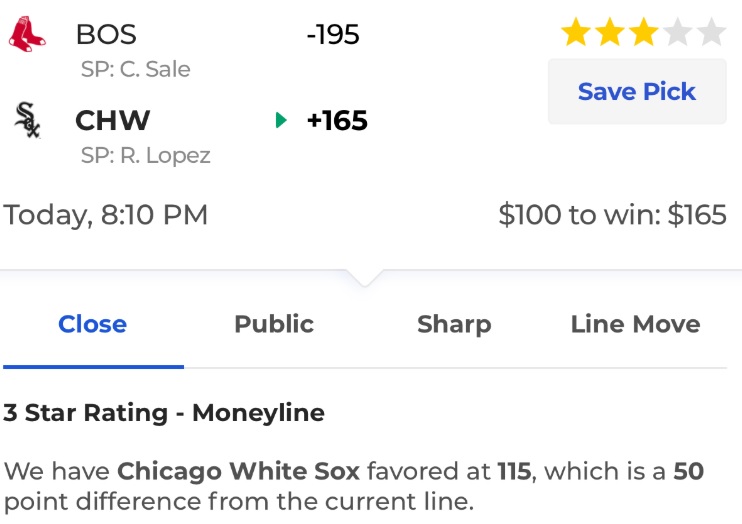Save this pick with Save Pick button
This screenshot has height=524, width=742.
pos(637,91)
